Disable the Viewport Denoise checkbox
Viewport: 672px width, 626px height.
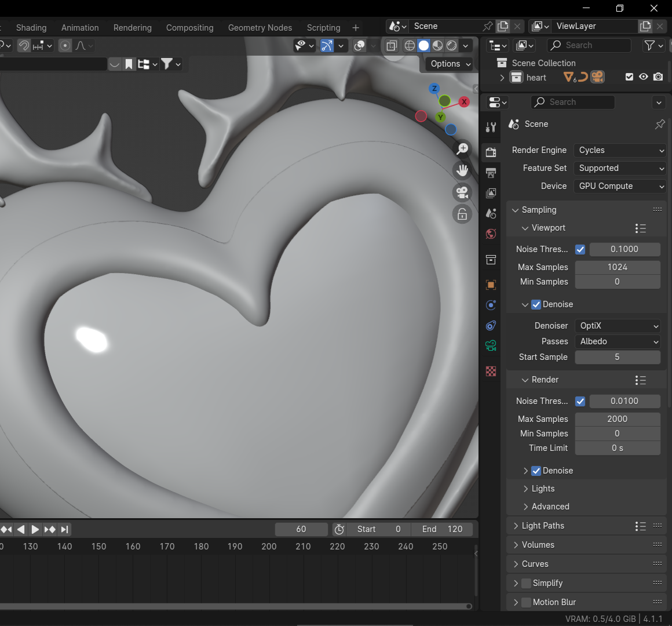(x=536, y=304)
